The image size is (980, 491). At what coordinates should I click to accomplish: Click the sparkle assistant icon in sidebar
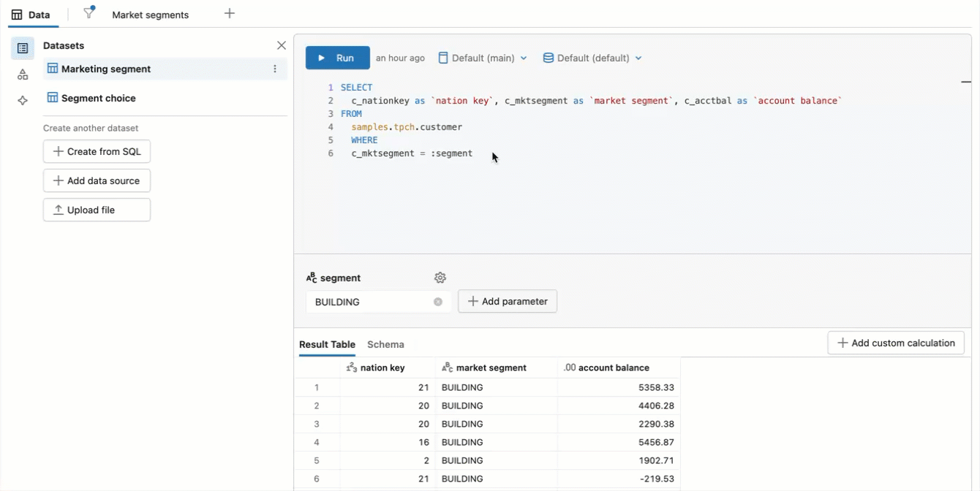click(22, 100)
